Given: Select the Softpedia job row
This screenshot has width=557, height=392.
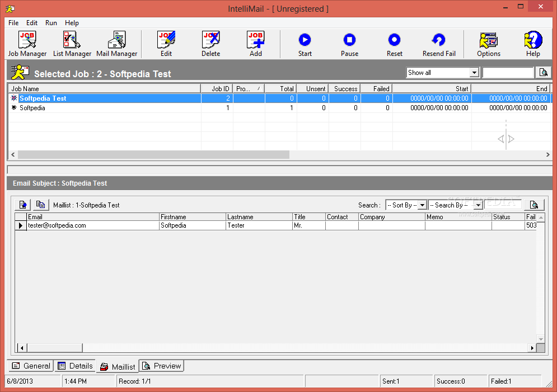Looking at the screenshot, I should tap(279, 108).
